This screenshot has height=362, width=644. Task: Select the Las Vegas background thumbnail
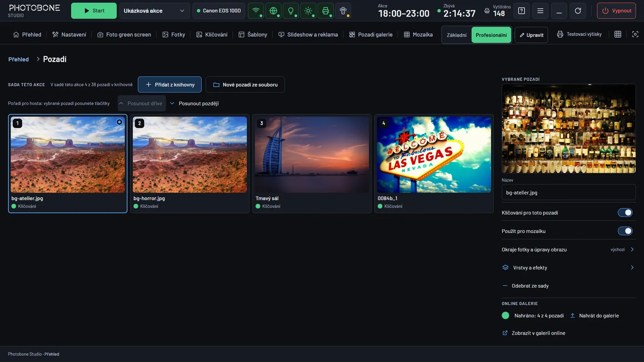[434, 163]
